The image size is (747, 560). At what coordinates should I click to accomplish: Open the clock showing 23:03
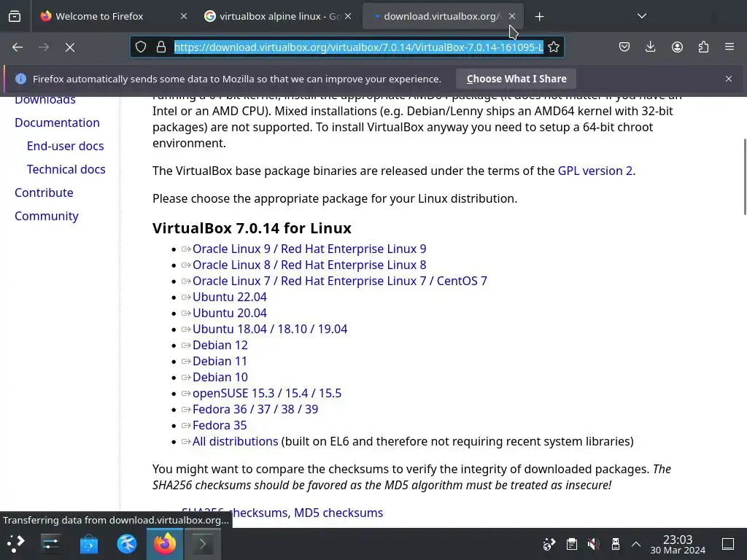[678, 544]
